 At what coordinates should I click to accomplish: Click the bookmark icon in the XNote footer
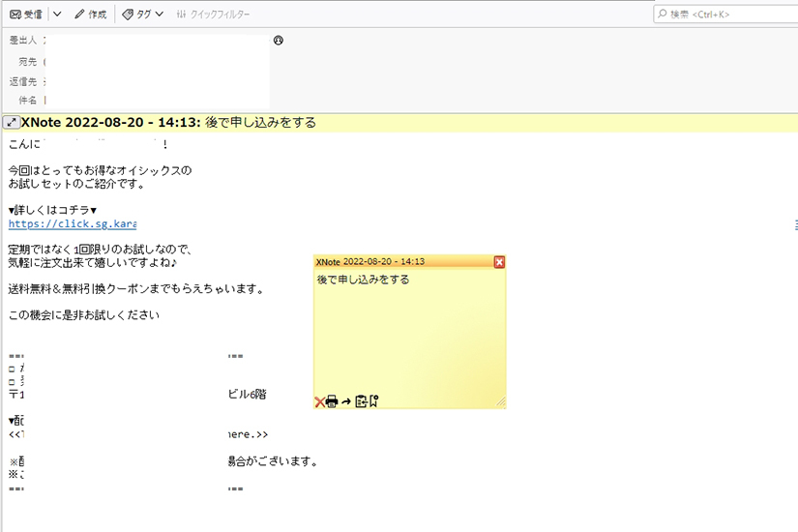point(373,401)
